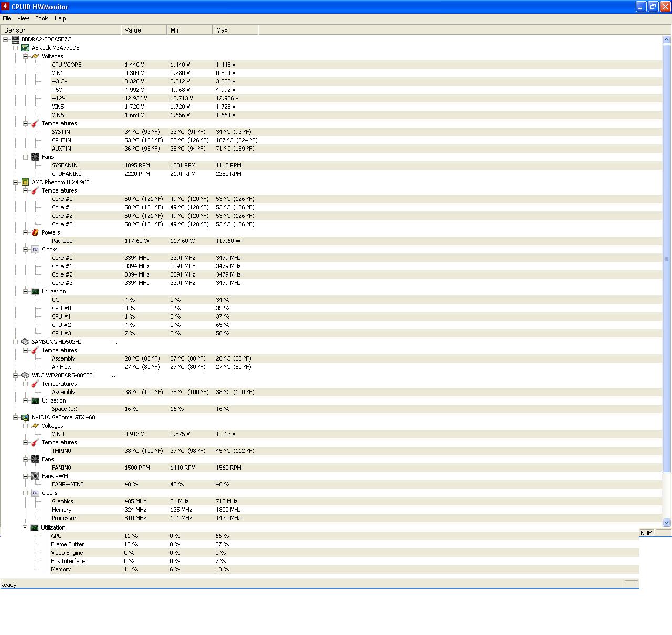Image resolution: width=672 pixels, height=635 pixels.
Task: Open the View menu
Action: 23,18
